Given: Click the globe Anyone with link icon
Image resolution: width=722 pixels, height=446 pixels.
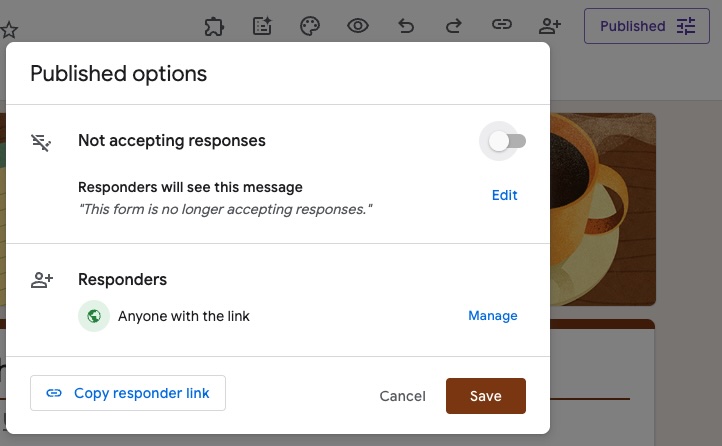Looking at the screenshot, I should (x=94, y=316).
